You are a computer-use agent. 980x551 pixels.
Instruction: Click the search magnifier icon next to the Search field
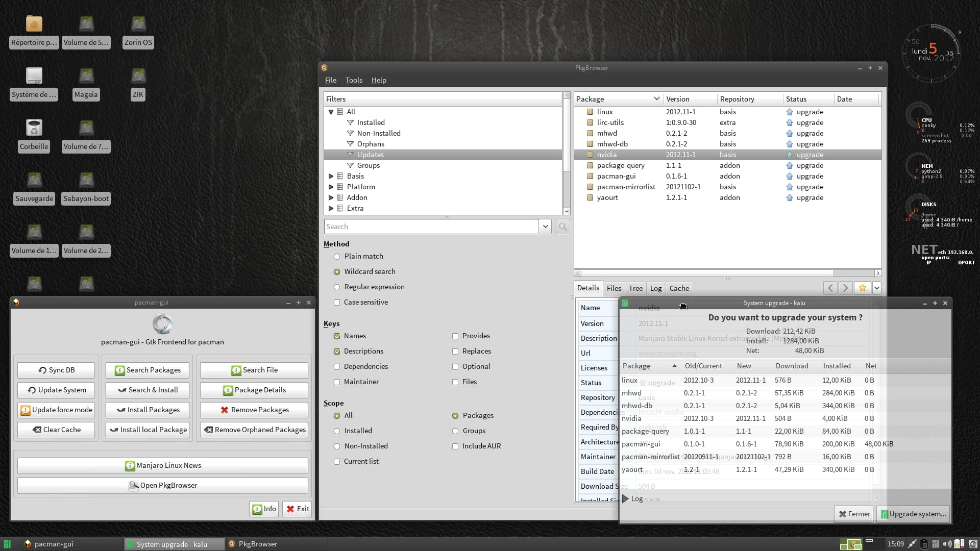pyautogui.click(x=562, y=227)
